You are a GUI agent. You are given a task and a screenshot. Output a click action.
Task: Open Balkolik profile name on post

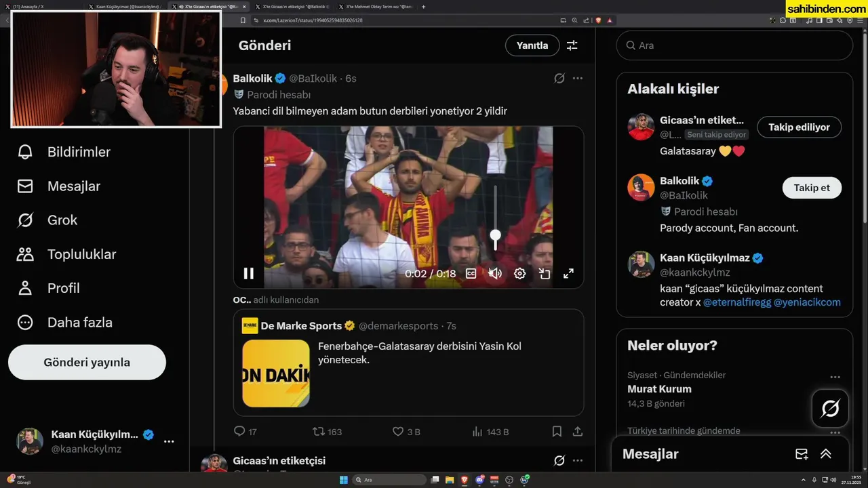coord(252,78)
